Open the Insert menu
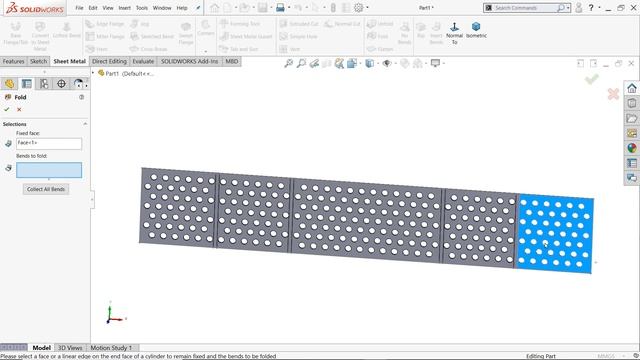 pos(124,8)
